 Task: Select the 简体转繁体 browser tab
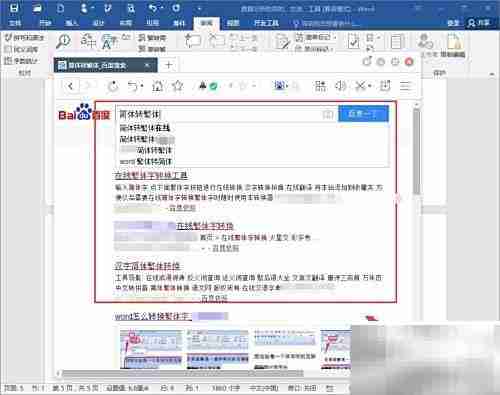pyautogui.click(x=105, y=65)
